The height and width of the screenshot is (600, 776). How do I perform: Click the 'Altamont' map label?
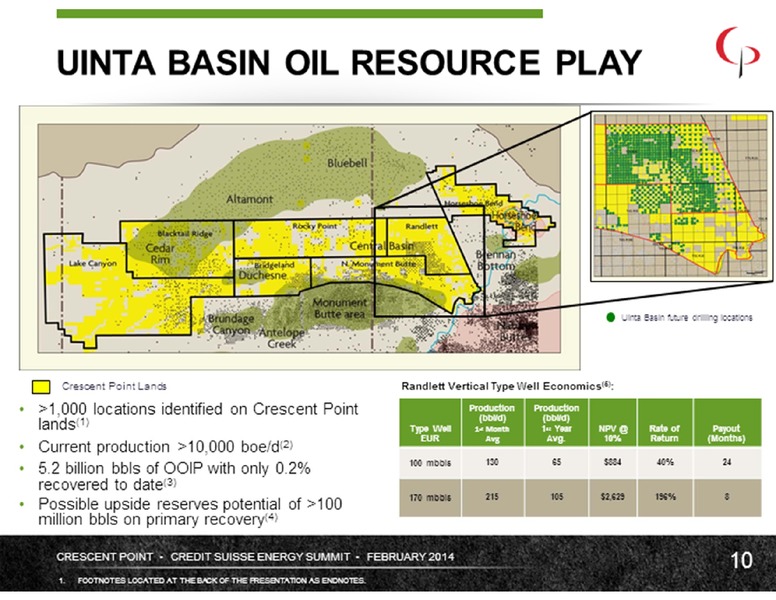pos(249,199)
